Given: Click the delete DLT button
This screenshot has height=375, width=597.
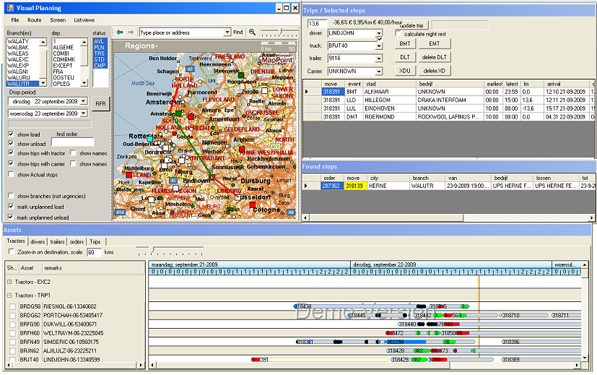Looking at the screenshot, I should 434,57.
